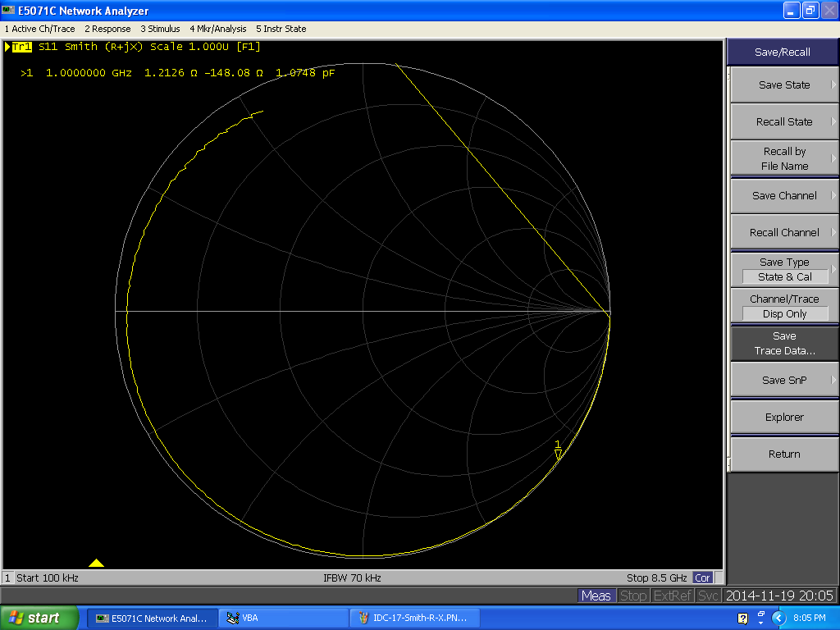
Task: Toggle Channel/Trace Disp Only setting
Action: (783, 307)
